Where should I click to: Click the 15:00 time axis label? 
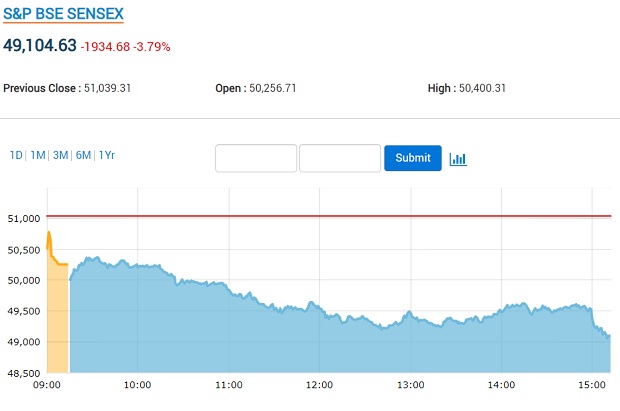(592, 385)
